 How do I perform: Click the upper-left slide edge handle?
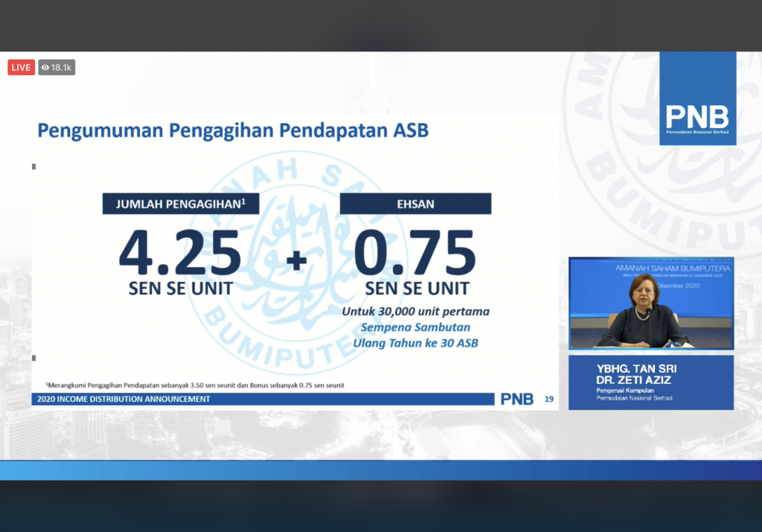(x=34, y=167)
